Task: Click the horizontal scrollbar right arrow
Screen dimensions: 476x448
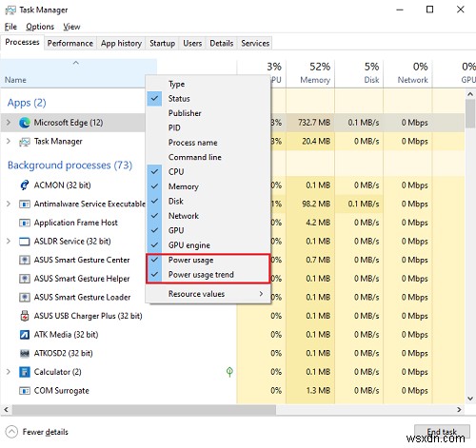Action: pyautogui.click(x=459, y=409)
